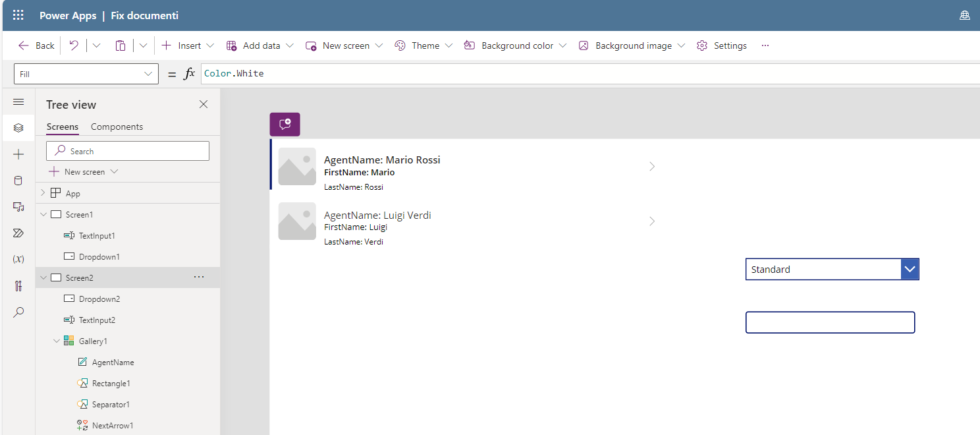The width and height of the screenshot is (980, 435).
Task: Click the Search icon in left sidebar
Action: 18,312
